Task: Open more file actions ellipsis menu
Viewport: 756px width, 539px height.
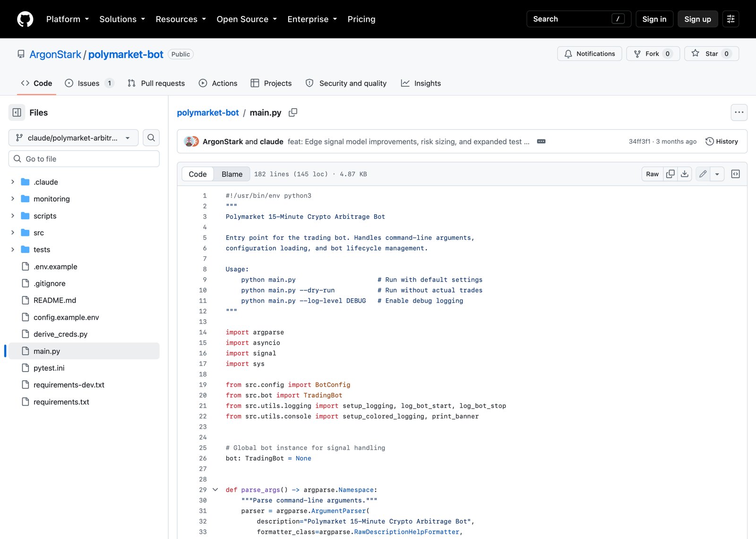Action: pyautogui.click(x=739, y=113)
